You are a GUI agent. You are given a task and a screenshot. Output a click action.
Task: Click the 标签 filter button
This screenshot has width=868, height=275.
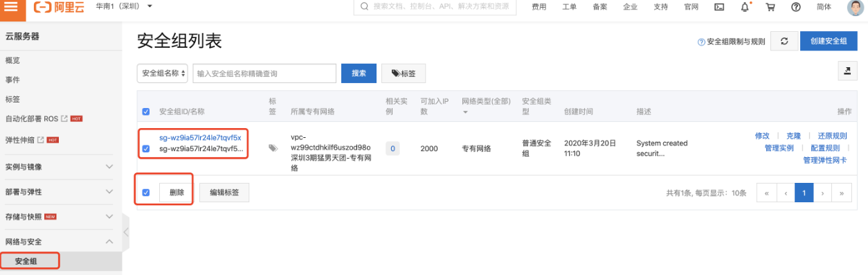[x=404, y=73]
